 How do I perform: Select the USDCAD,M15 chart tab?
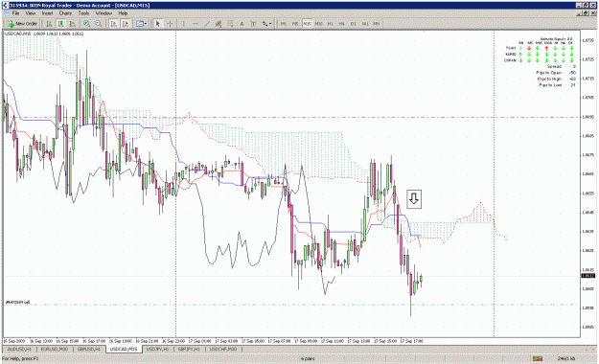pyautogui.click(x=124, y=350)
